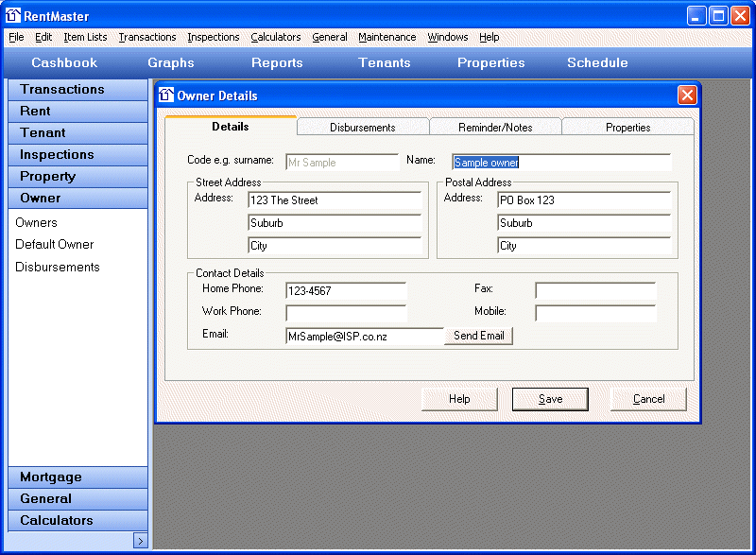Open the Cashbook toolbar section
The height and width of the screenshot is (555, 756).
pos(64,63)
